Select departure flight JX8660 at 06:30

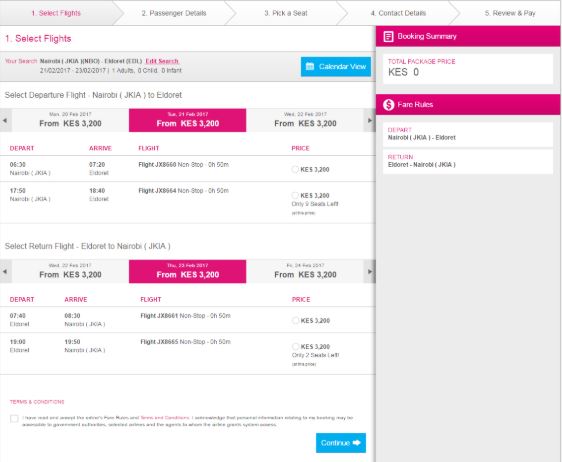point(295,169)
